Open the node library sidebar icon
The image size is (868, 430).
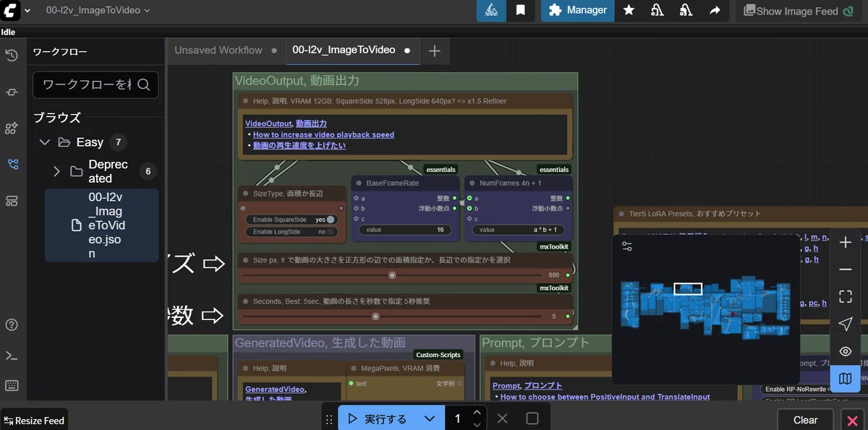pos(12,92)
